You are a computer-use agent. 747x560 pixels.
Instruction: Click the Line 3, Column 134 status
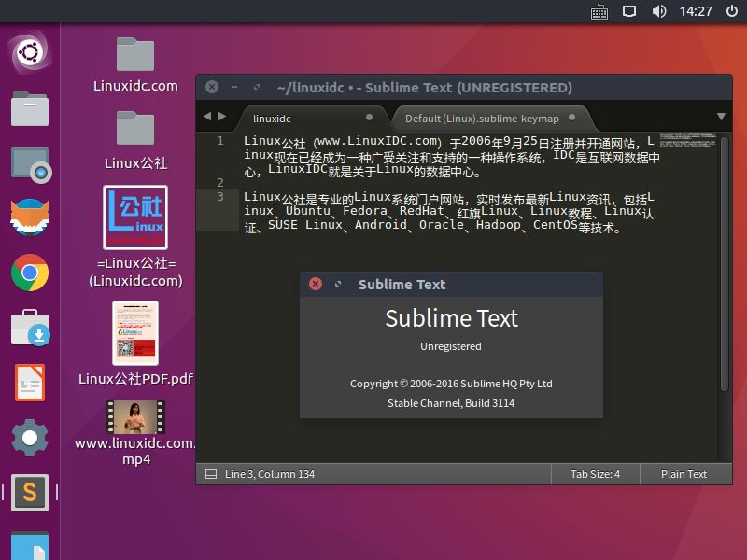pyautogui.click(x=270, y=474)
